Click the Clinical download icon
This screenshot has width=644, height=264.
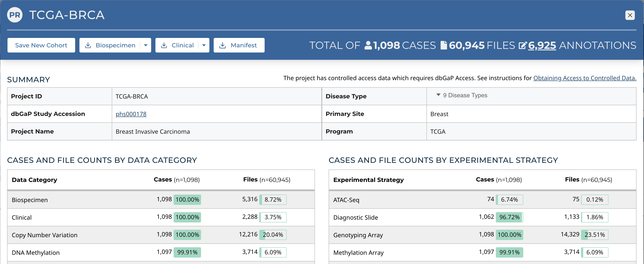pos(164,45)
